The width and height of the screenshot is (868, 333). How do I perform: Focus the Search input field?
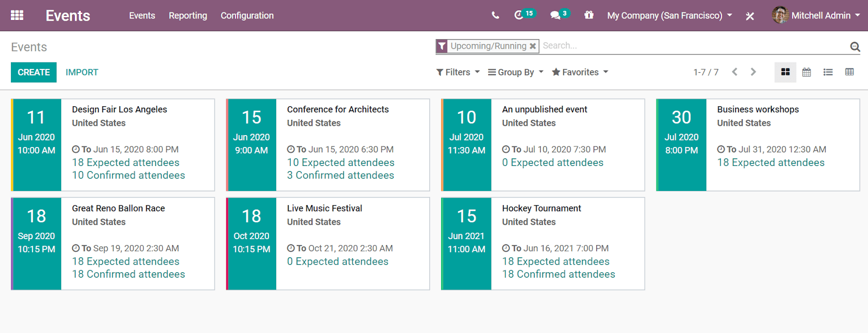[x=694, y=46]
